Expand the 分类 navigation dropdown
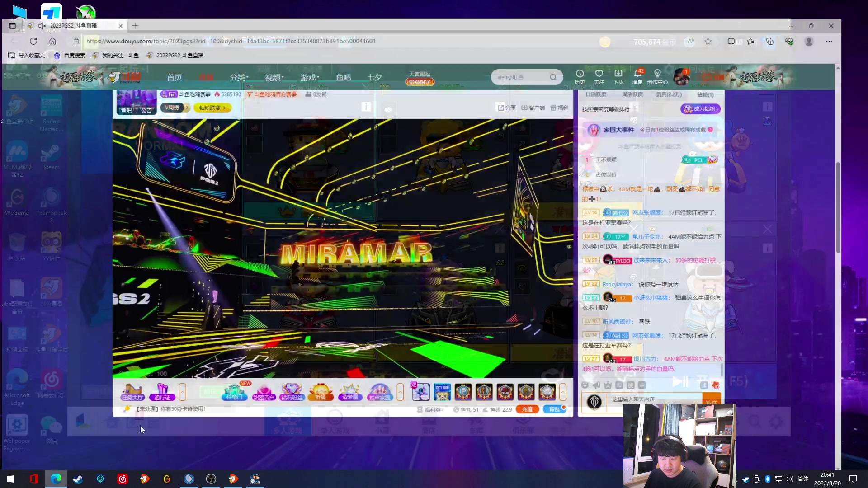This screenshot has width=868, height=488. point(239,78)
